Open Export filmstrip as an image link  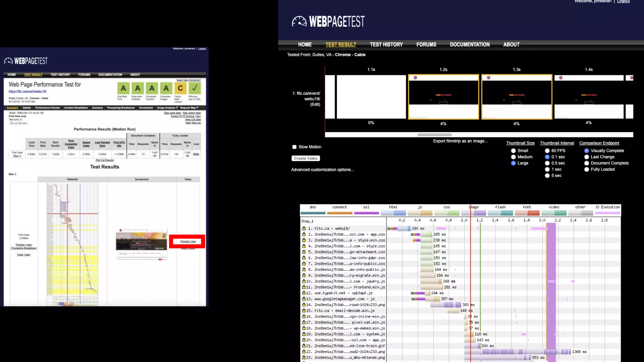pos(460,141)
